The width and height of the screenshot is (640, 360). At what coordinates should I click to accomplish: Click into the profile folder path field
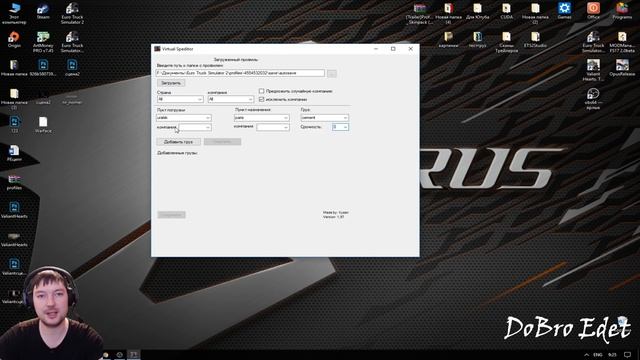[240, 73]
